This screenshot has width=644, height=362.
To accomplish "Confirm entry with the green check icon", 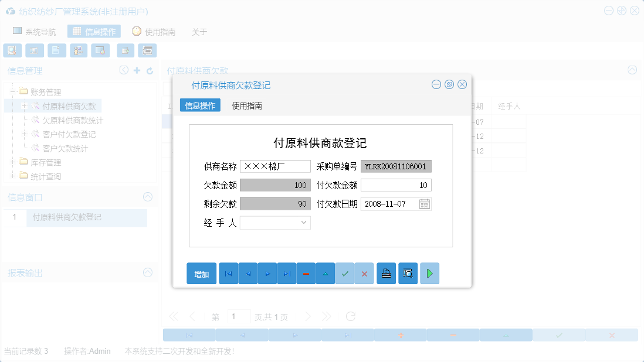I will click(344, 274).
